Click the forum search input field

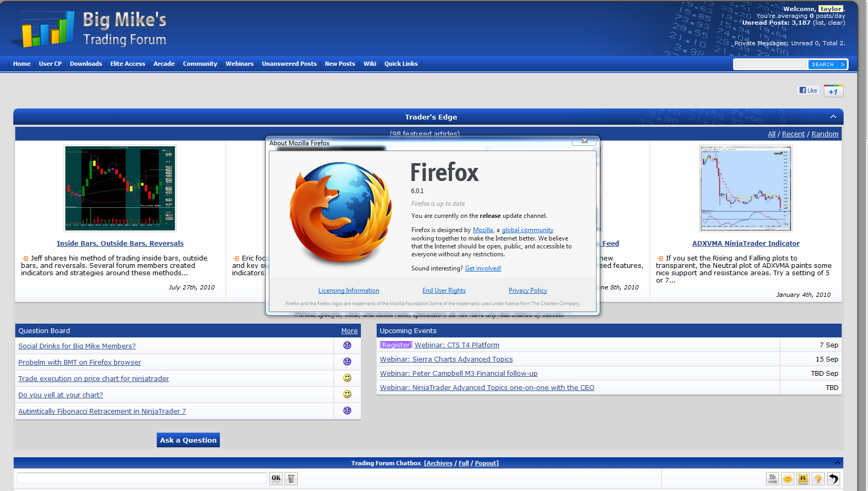(771, 64)
